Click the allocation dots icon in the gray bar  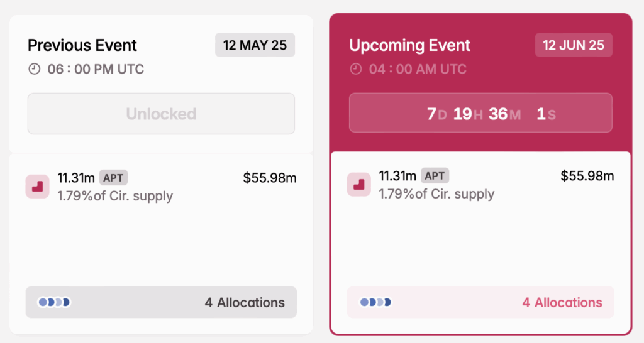54,302
